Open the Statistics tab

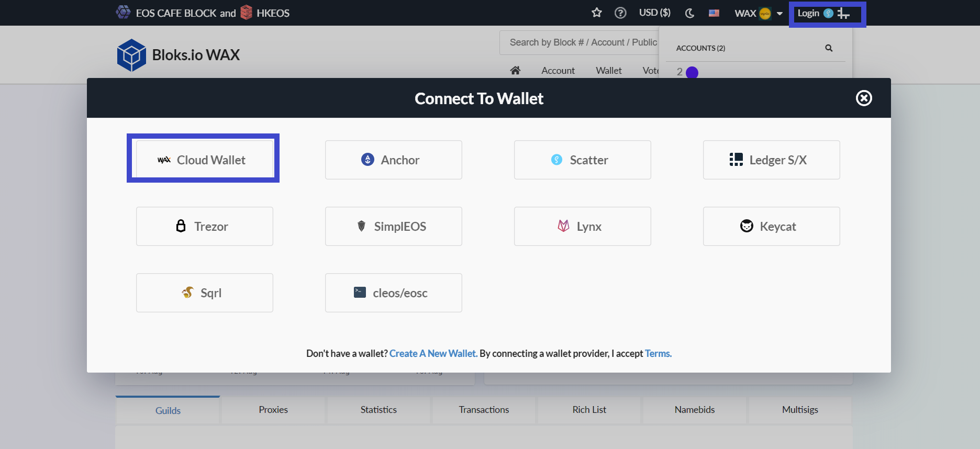coord(378,410)
